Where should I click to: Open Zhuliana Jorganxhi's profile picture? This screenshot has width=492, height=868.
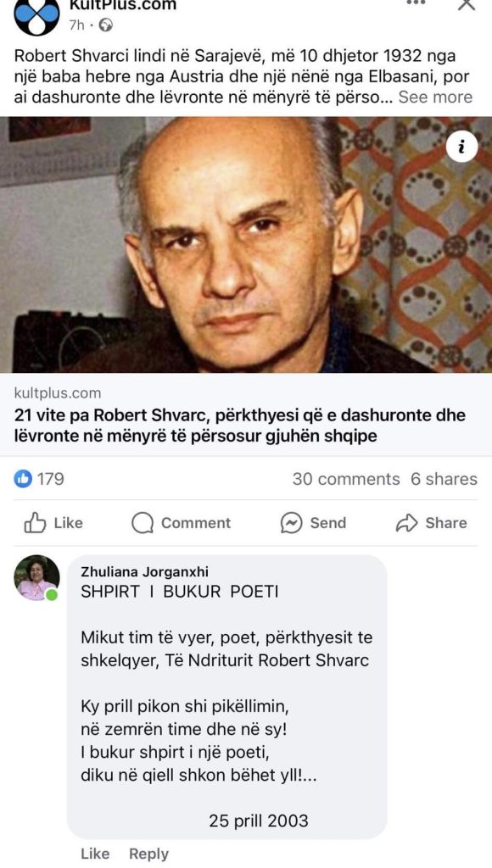(x=36, y=578)
